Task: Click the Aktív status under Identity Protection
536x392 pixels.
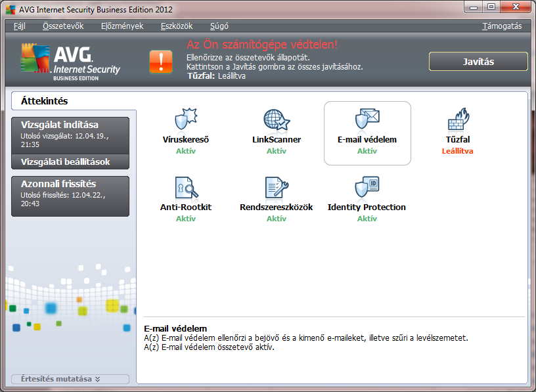Action: pos(367,219)
